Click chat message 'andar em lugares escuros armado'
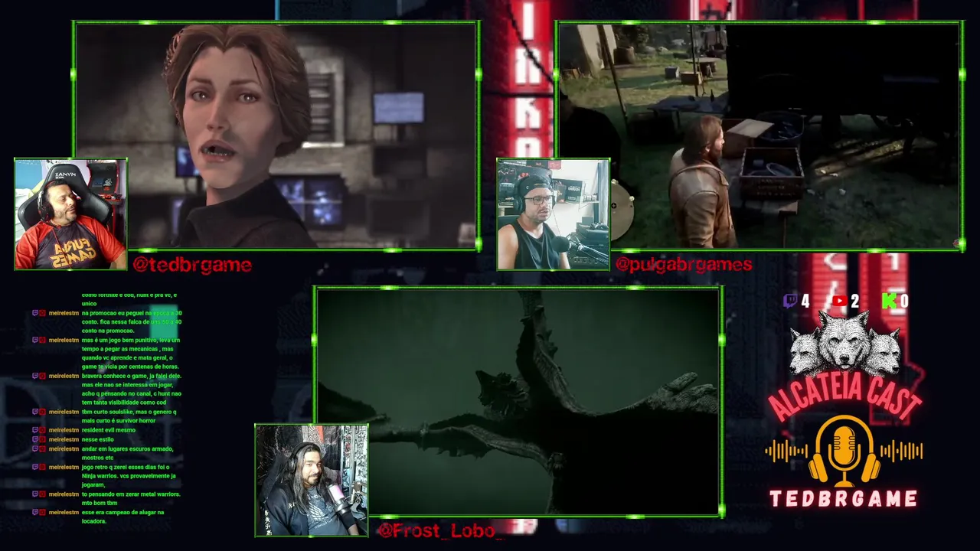980x551 pixels. (127, 453)
